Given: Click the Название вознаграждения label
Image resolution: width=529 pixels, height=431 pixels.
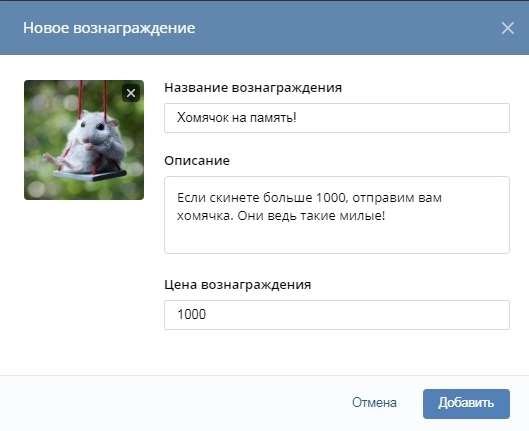Looking at the screenshot, I should point(253,88).
